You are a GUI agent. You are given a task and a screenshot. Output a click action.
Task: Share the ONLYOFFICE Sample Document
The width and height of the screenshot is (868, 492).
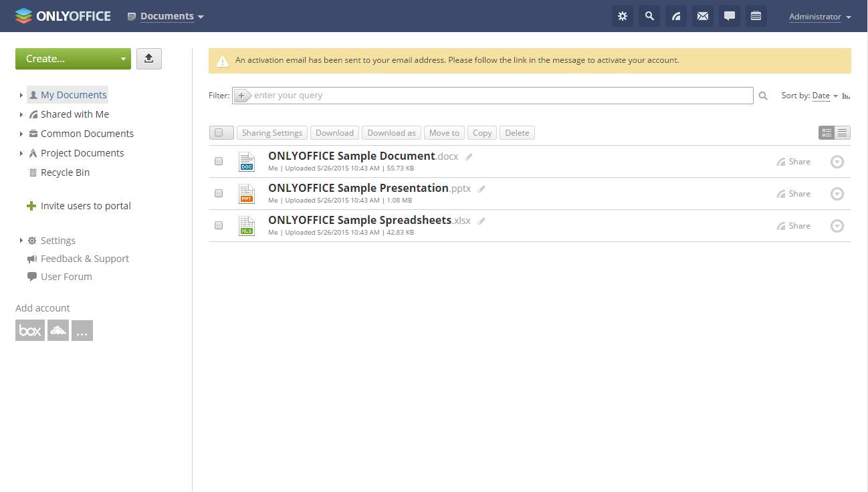[x=794, y=162]
